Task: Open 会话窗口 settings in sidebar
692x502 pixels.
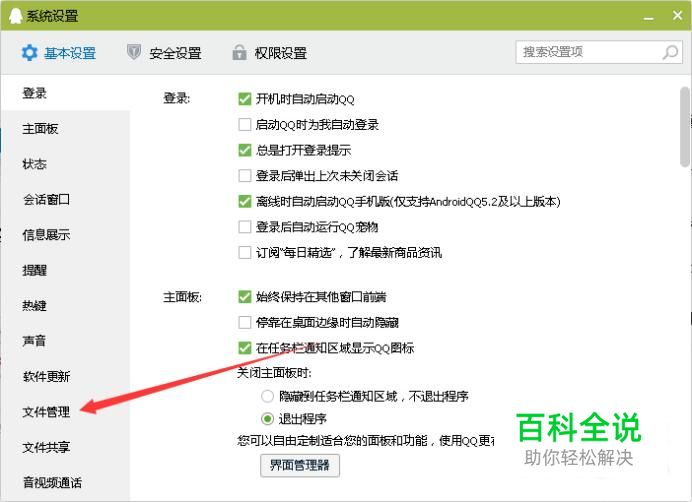Action: click(66, 199)
